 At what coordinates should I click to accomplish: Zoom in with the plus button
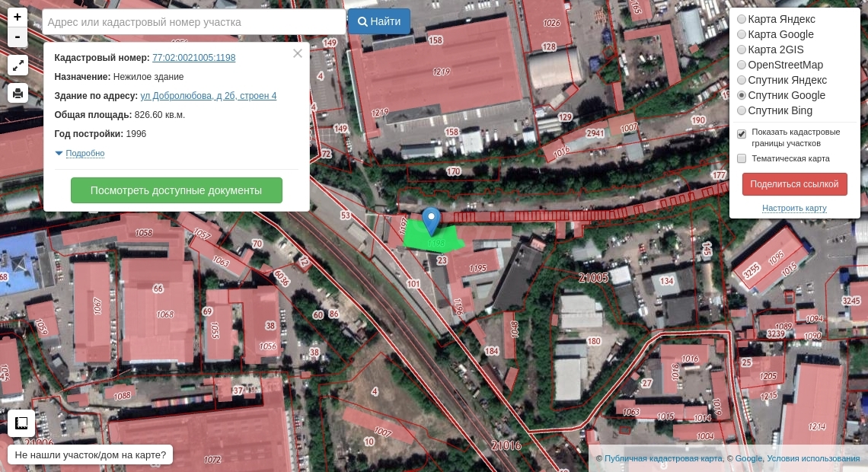tap(18, 17)
